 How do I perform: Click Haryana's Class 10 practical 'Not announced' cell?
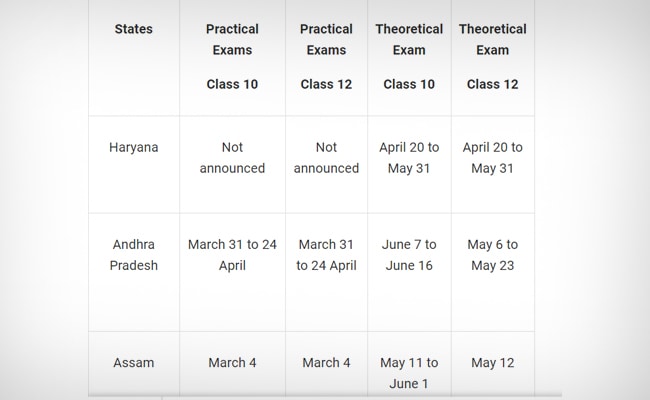pyautogui.click(x=232, y=158)
